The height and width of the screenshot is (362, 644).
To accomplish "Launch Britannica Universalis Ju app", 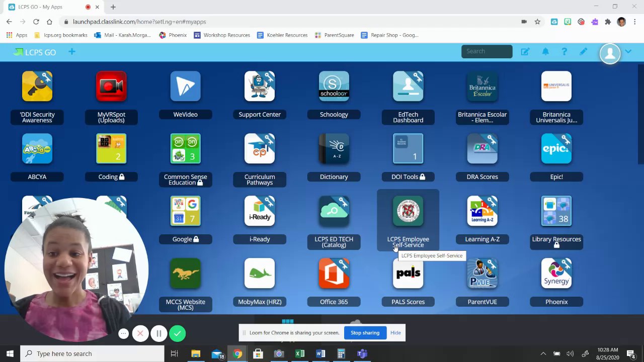I will [x=556, y=86].
